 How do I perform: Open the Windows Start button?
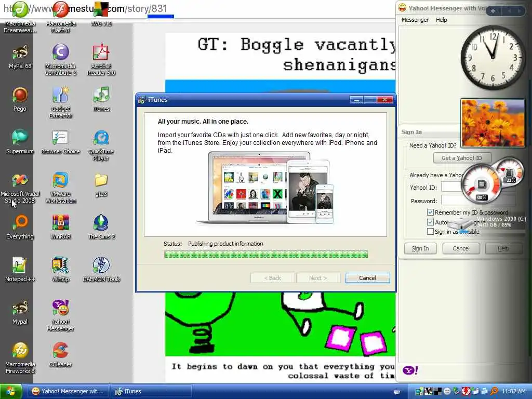(x=10, y=392)
